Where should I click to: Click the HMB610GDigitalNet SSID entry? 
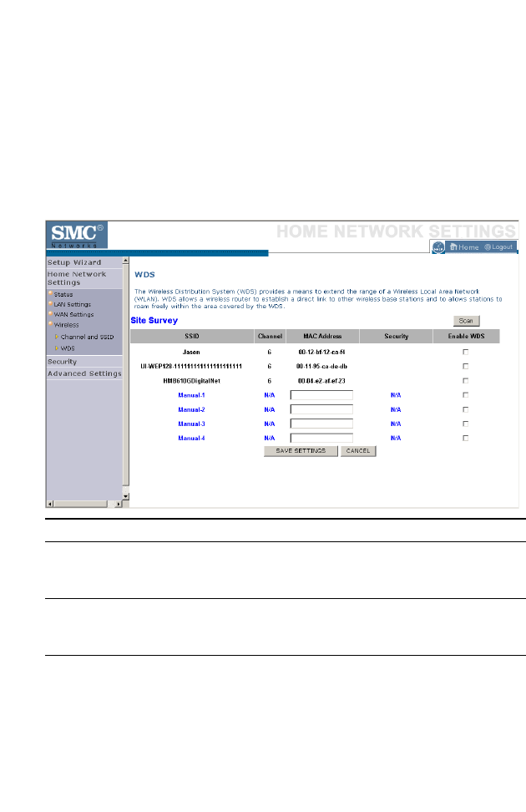pyautogui.click(x=191, y=381)
